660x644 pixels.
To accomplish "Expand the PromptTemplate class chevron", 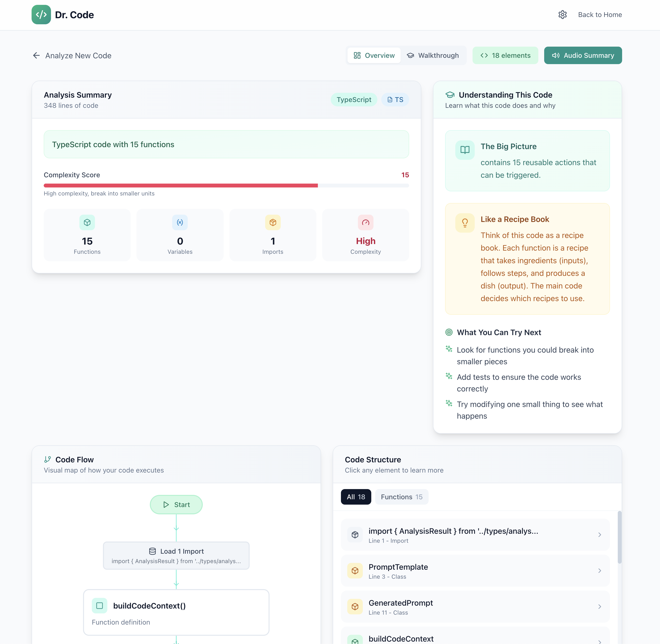I will pos(600,571).
